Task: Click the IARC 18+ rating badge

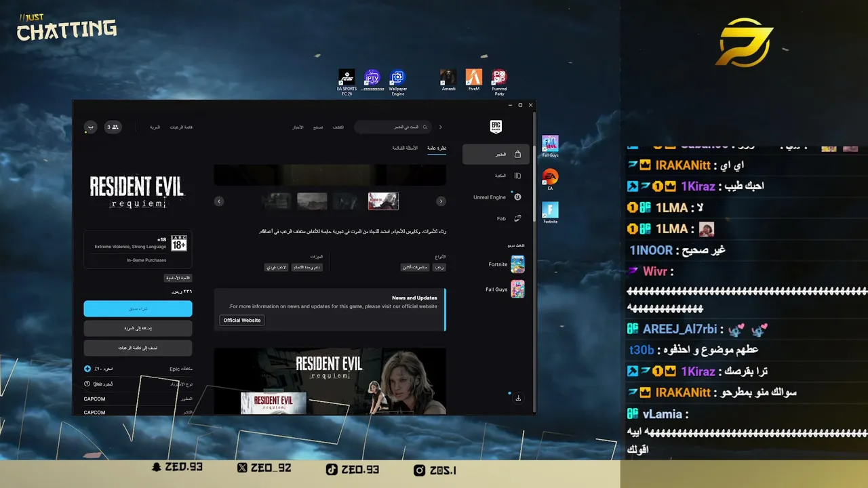Action: pos(178,243)
